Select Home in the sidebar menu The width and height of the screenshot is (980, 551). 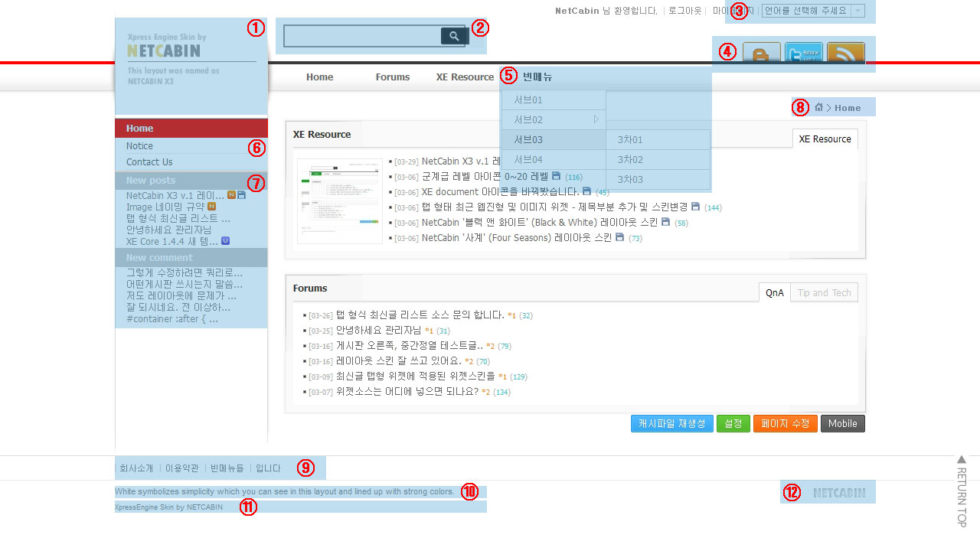coord(191,129)
